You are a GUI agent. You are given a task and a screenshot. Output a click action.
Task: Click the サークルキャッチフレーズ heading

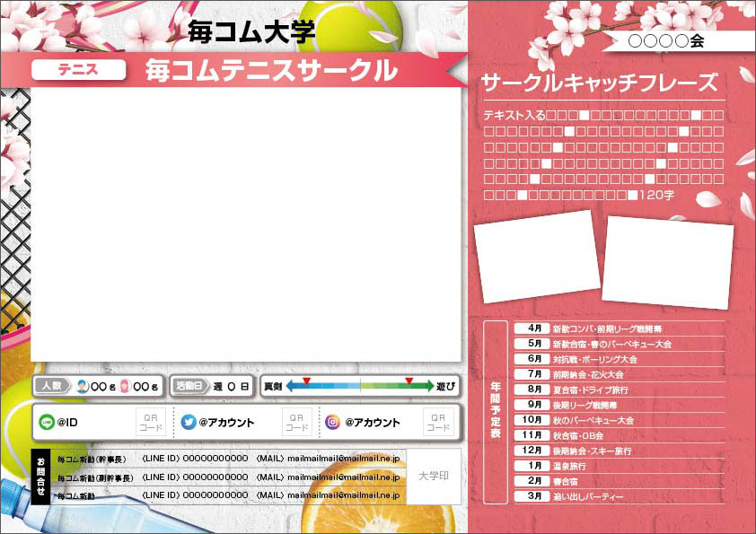pyautogui.click(x=600, y=83)
